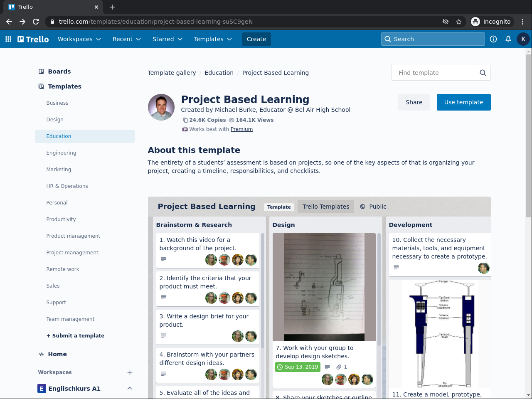The image size is (532, 399).
Task: Click the tracking protection eye icon
Action: tap(446, 22)
